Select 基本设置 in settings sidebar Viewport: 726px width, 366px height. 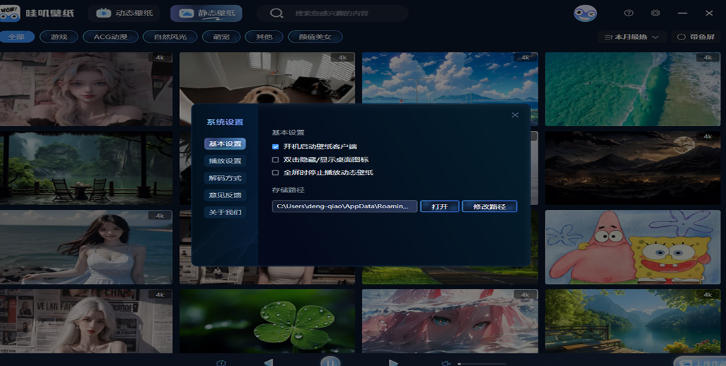point(225,144)
